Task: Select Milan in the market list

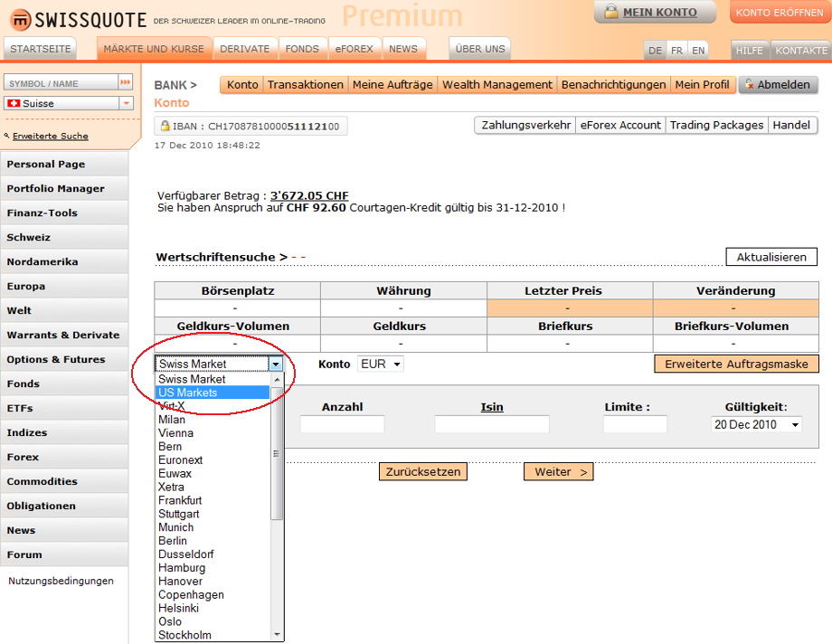Action: pyautogui.click(x=213, y=420)
